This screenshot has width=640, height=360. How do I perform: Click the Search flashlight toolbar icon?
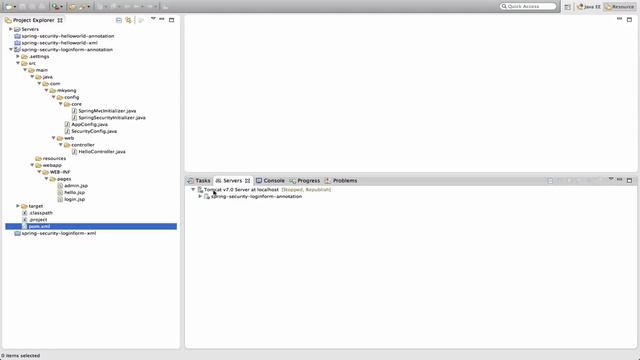coord(82,7)
